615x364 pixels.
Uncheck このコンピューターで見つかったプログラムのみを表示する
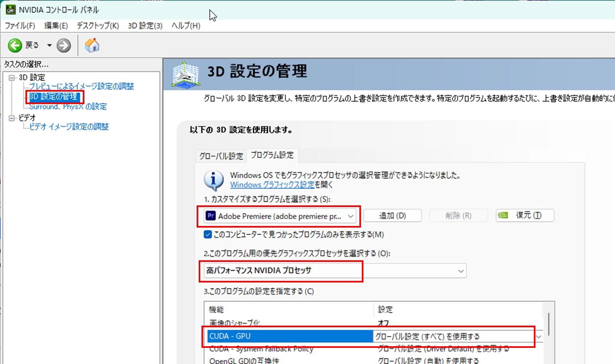coord(208,234)
